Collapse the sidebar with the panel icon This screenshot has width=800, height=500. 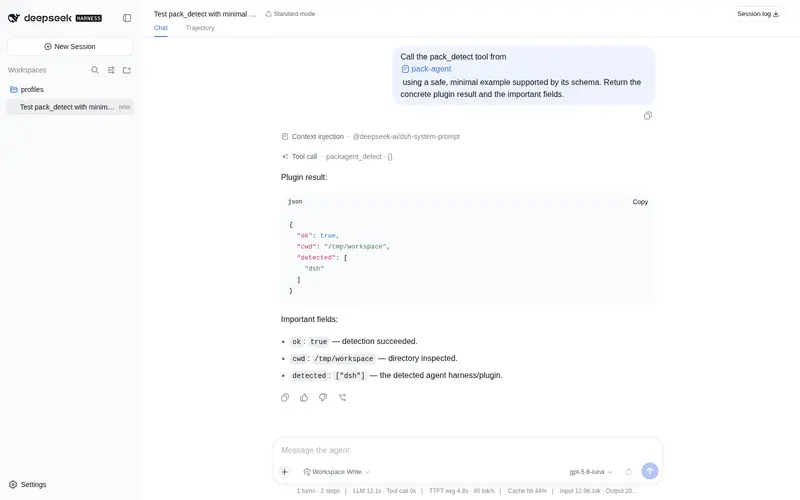tap(127, 18)
